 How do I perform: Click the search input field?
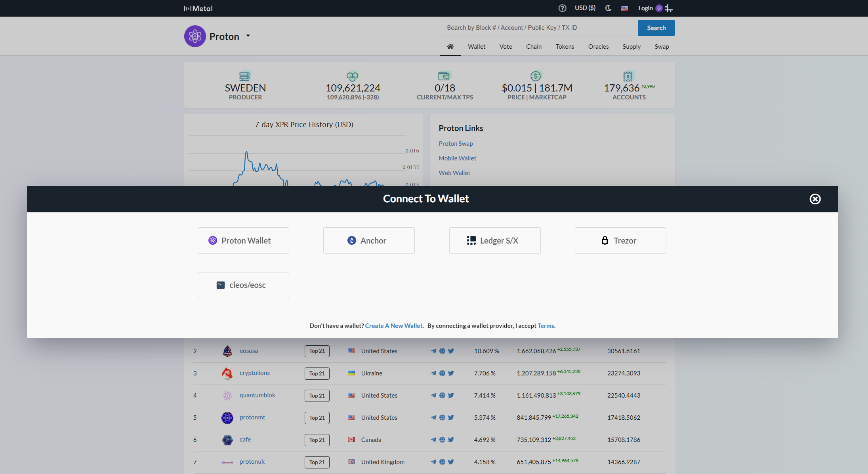pos(538,27)
